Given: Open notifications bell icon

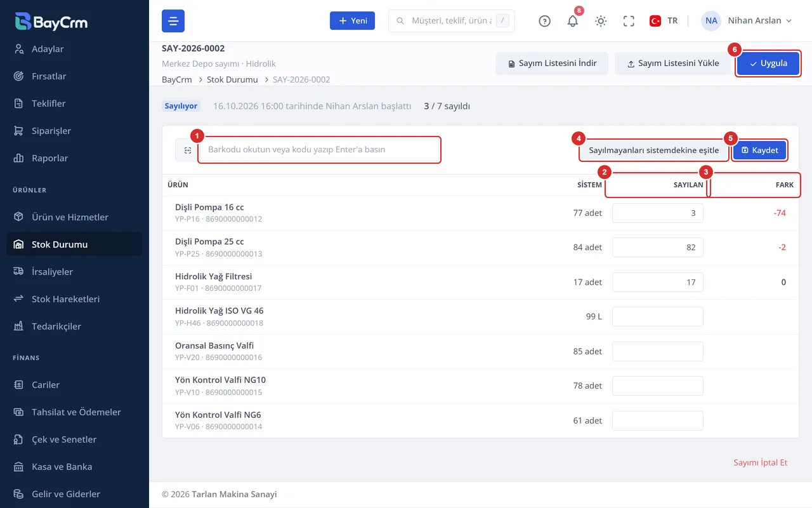Looking at the screenshot, I should 573,21.
